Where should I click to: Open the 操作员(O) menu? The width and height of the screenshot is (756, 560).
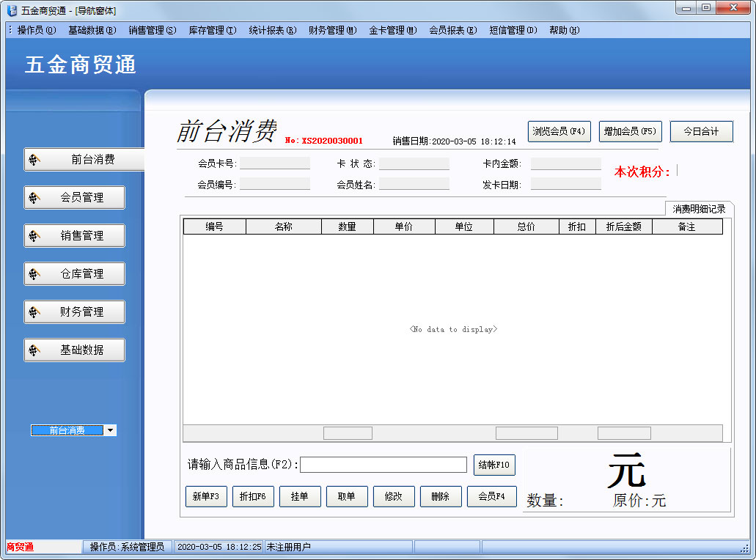point(37,30)
